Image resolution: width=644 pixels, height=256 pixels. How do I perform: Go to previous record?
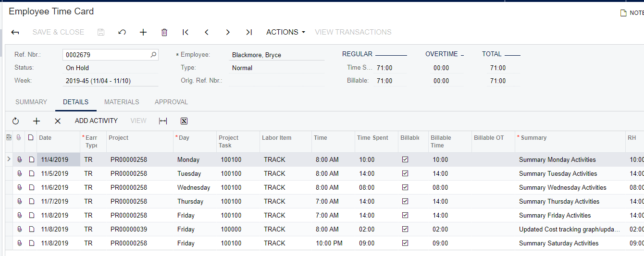207,32
